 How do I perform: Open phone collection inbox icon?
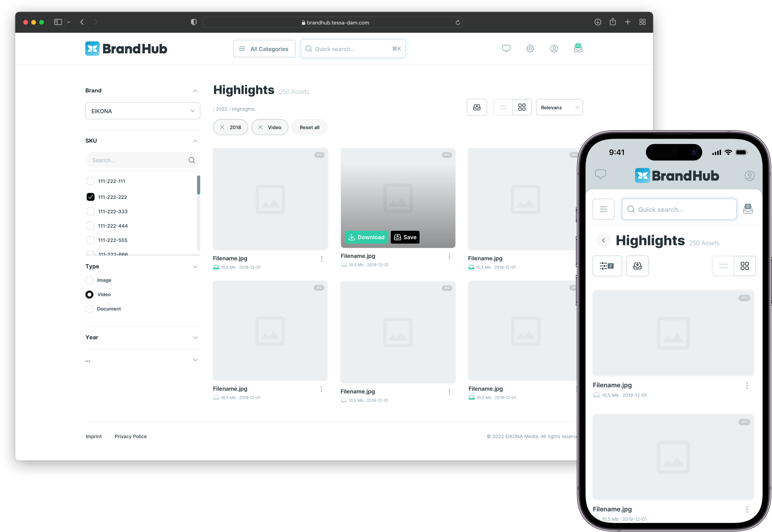click(748, 209)
